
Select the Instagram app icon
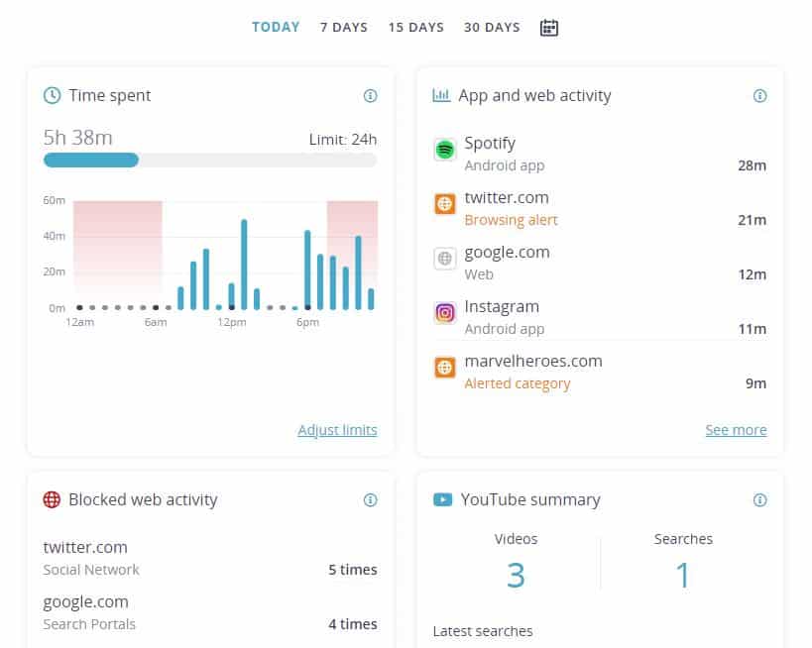pyautogui.click(x=445, y=313)
